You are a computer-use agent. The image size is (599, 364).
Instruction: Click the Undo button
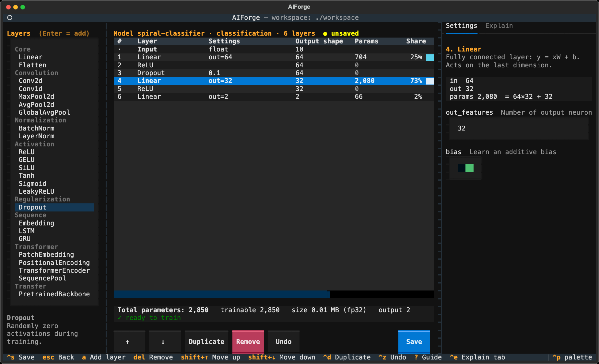(284, 342)
